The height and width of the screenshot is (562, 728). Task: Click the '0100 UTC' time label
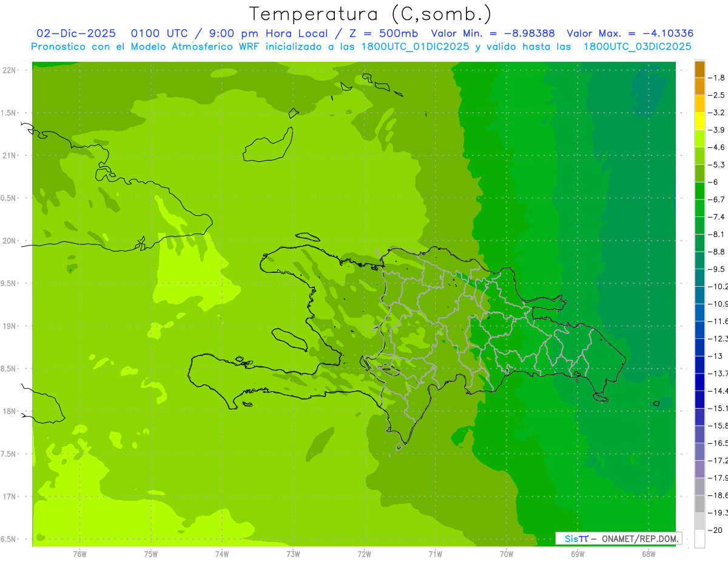160,33
